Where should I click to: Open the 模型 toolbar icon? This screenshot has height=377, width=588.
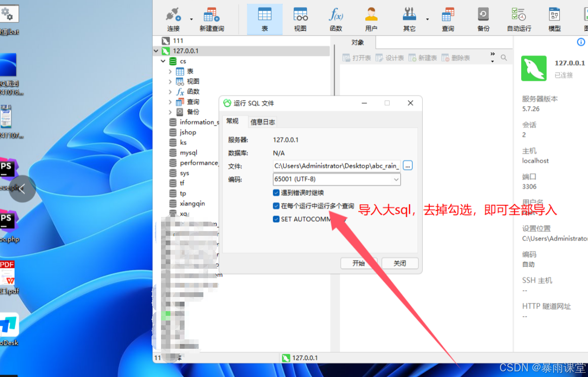coord(555,19)
